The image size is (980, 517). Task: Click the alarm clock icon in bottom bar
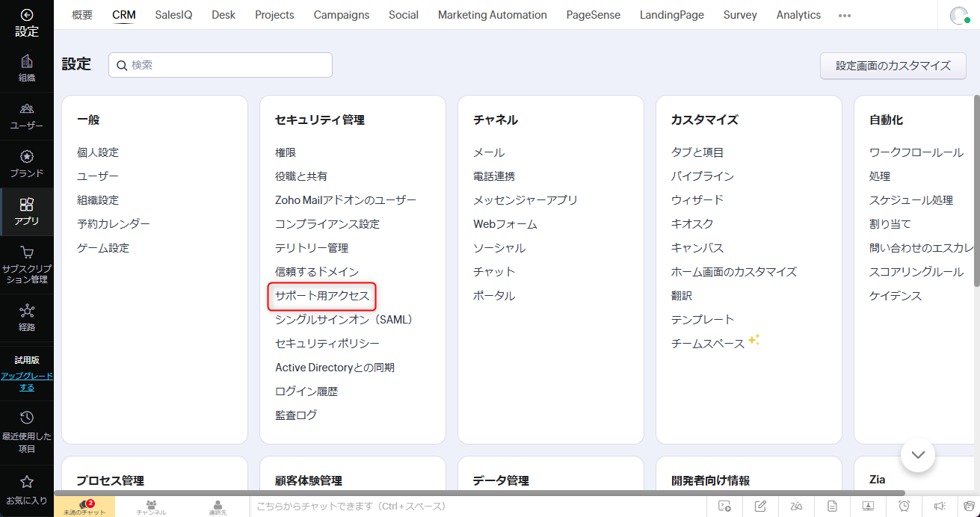904,506
